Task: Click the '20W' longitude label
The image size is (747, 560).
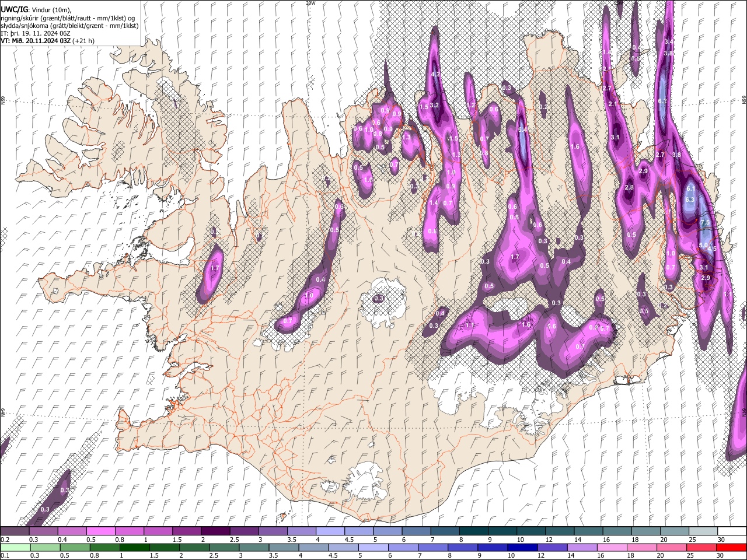Action: (x=311, y=3)
